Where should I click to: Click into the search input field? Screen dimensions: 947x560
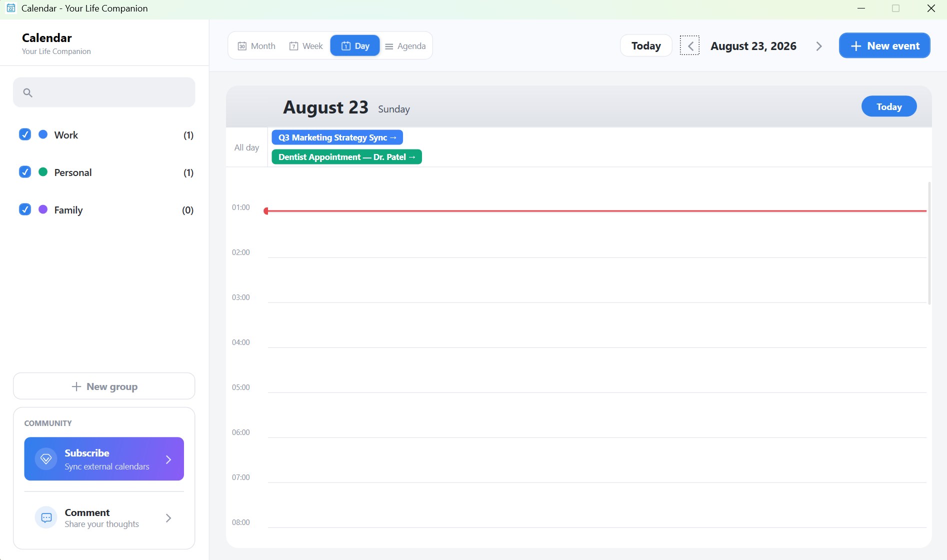point(104,92)
